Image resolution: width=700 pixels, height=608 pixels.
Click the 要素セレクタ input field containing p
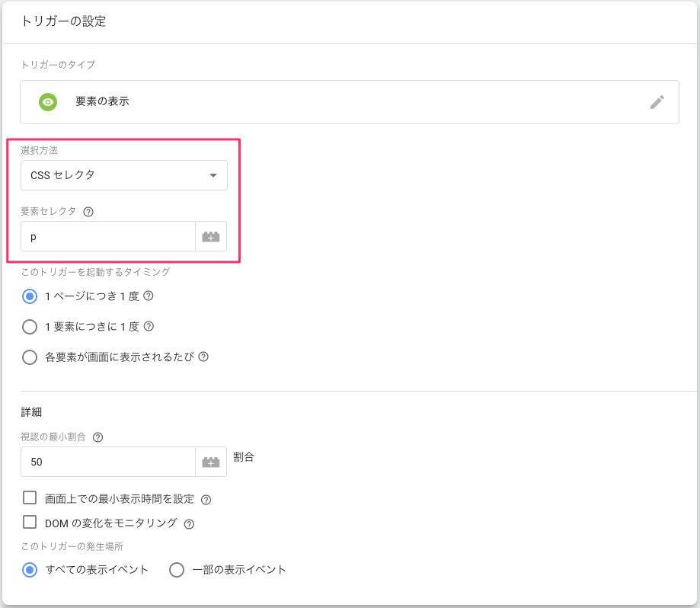tap(108, 237)
